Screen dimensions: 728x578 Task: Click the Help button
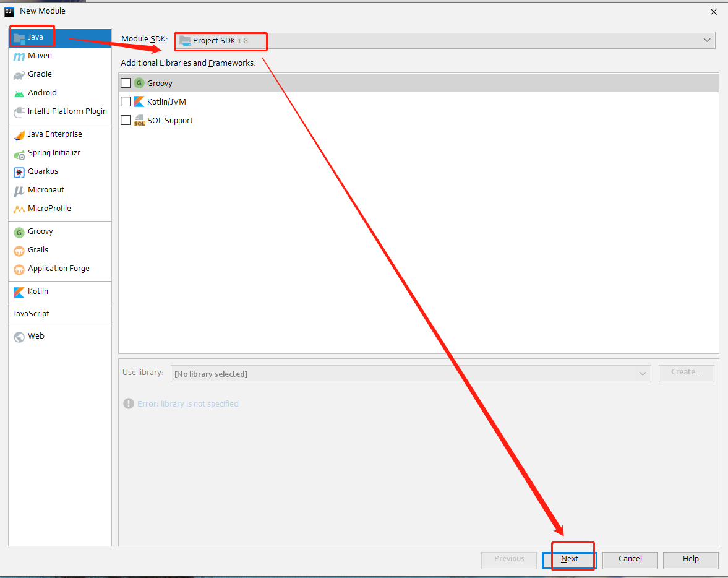690,559
